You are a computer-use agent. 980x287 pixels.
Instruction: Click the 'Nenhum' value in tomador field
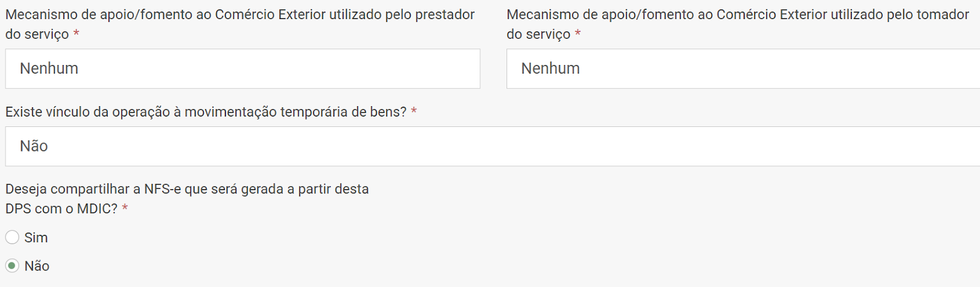pos(550,69)
